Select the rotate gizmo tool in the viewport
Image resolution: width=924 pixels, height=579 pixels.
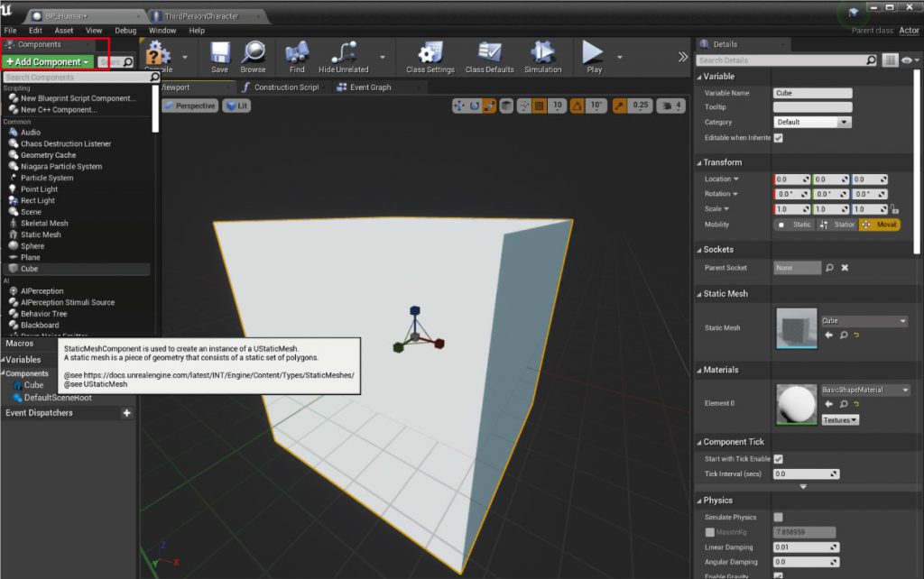475,106
